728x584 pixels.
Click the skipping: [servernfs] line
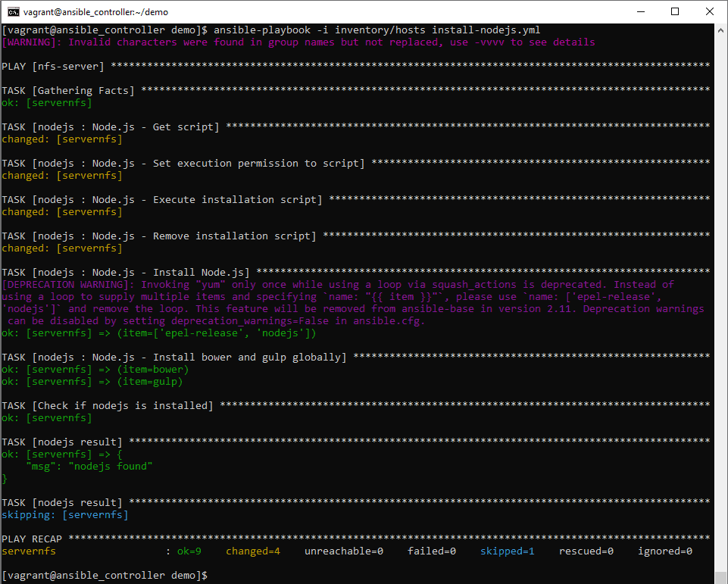click(64, 514)
